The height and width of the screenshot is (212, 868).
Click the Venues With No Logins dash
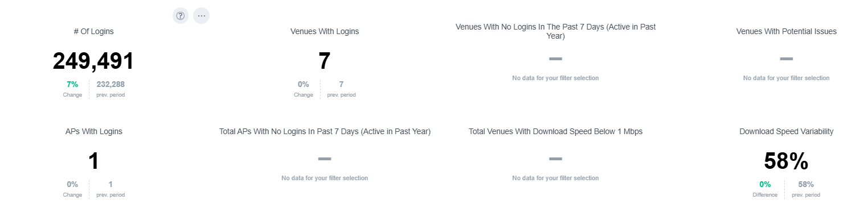(x=555, y=59)
